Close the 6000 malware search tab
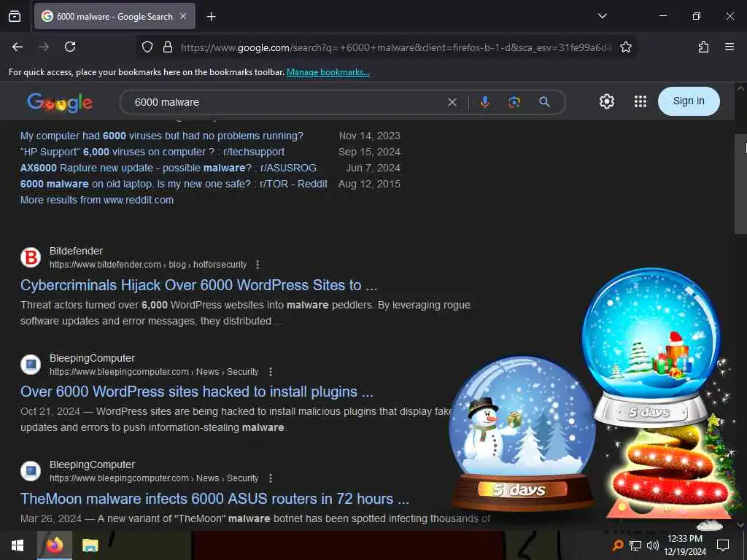 pyautogui.click(x=183, y=16)
